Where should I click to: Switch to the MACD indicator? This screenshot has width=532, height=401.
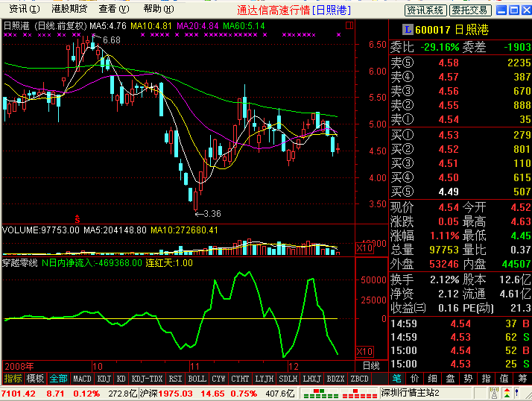82,379
